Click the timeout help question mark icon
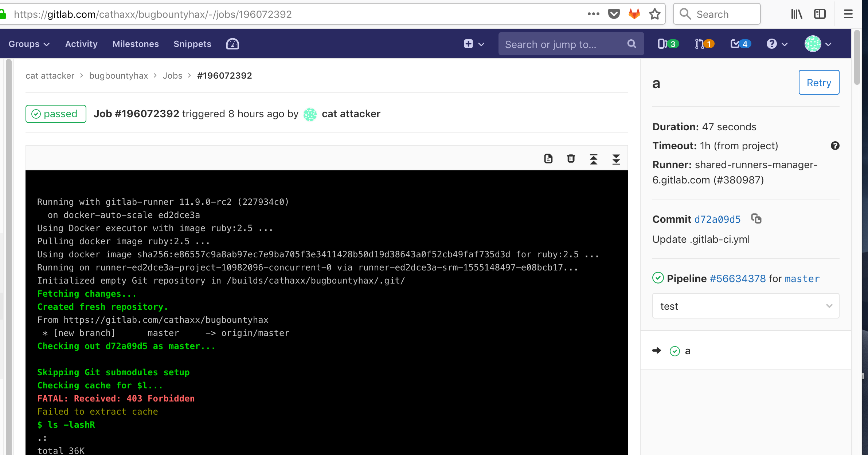868x455 pixels. click(x=835, y=146)
